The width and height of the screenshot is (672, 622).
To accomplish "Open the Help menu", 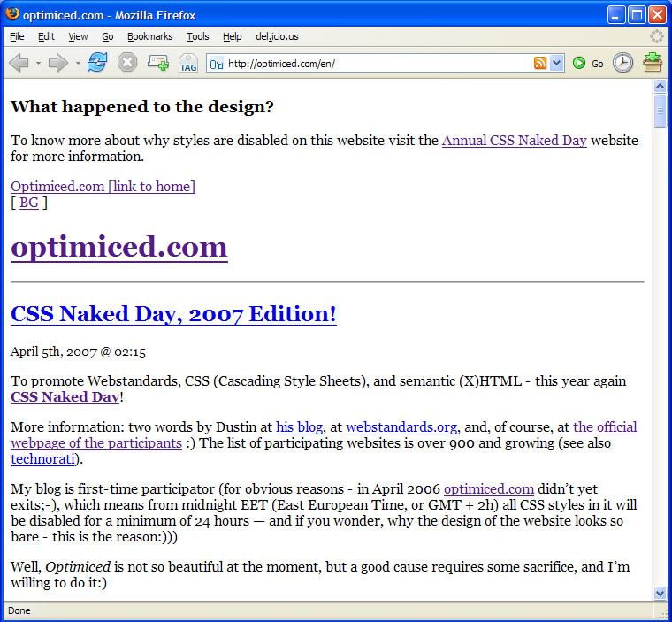I will click(233, 36).
